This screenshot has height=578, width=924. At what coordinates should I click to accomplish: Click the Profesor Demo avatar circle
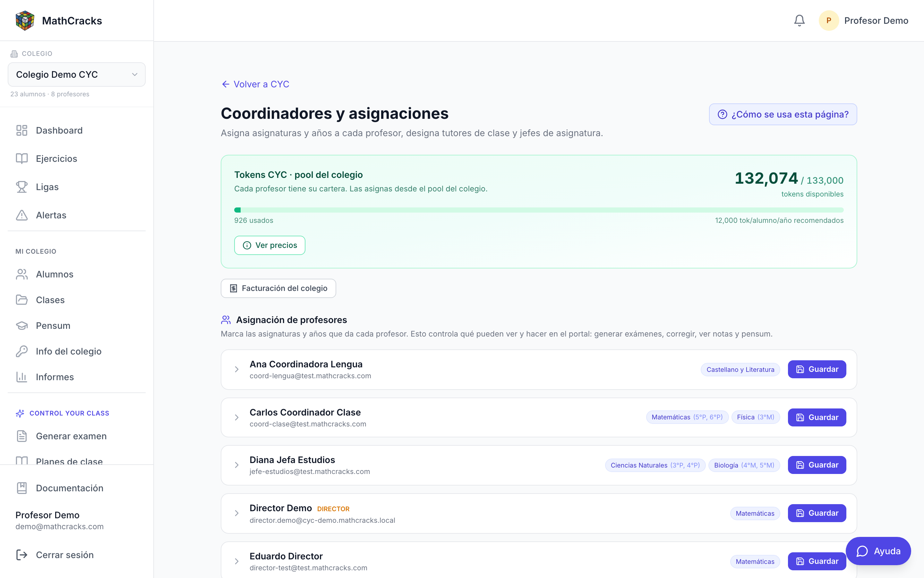click(x=828, y=21)
